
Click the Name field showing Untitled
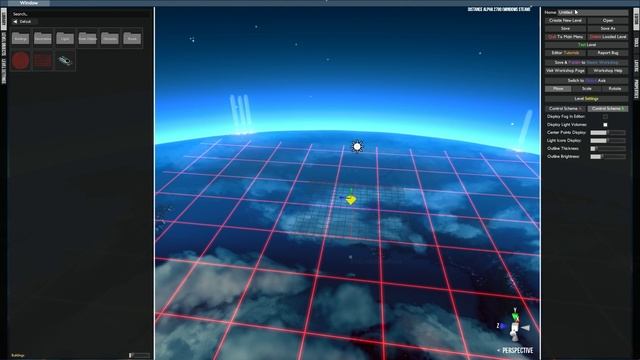point(592,12)
